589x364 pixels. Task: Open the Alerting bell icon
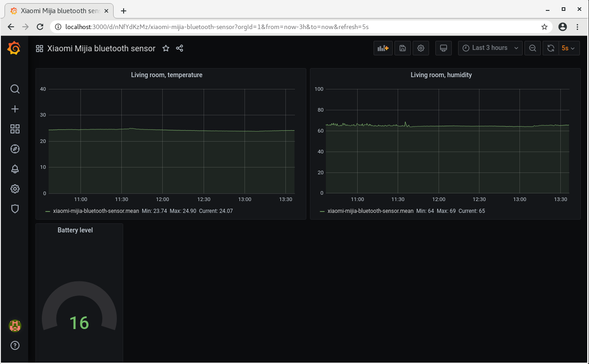tap(15, 169)
